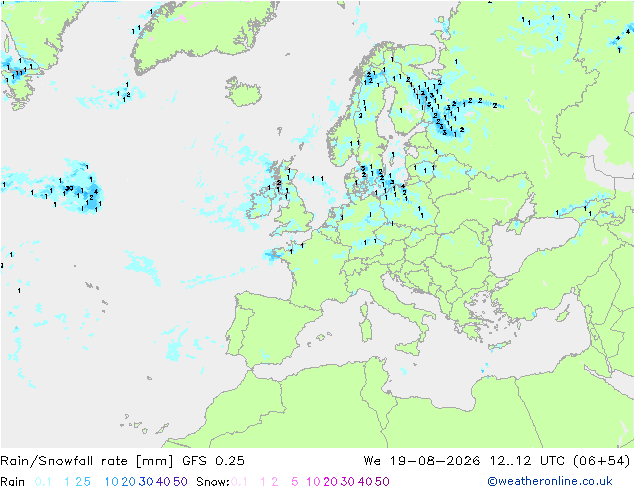Select the rain legend 0.1 value
Image resolution: width=634 pixels, height=490 pixels.
[43, 482]
